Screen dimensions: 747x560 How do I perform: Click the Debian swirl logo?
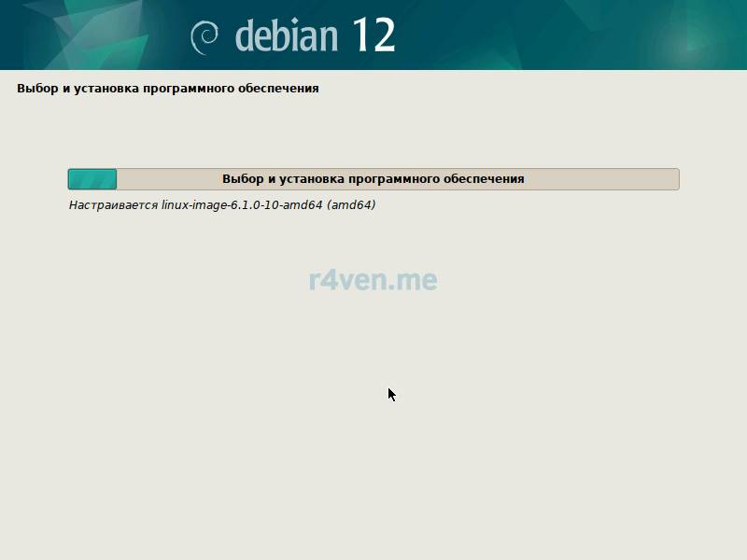(x=204, y=36)
